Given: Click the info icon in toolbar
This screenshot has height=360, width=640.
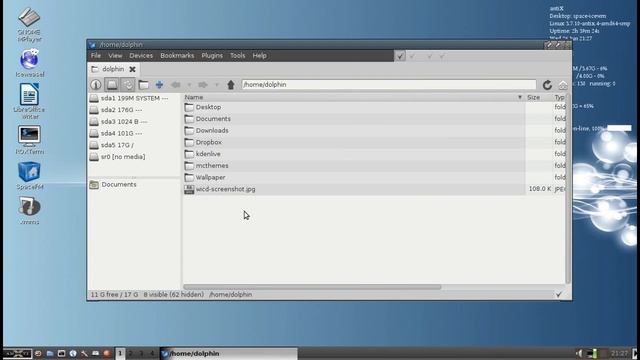Looking at the screenshot, I should 96,84.
